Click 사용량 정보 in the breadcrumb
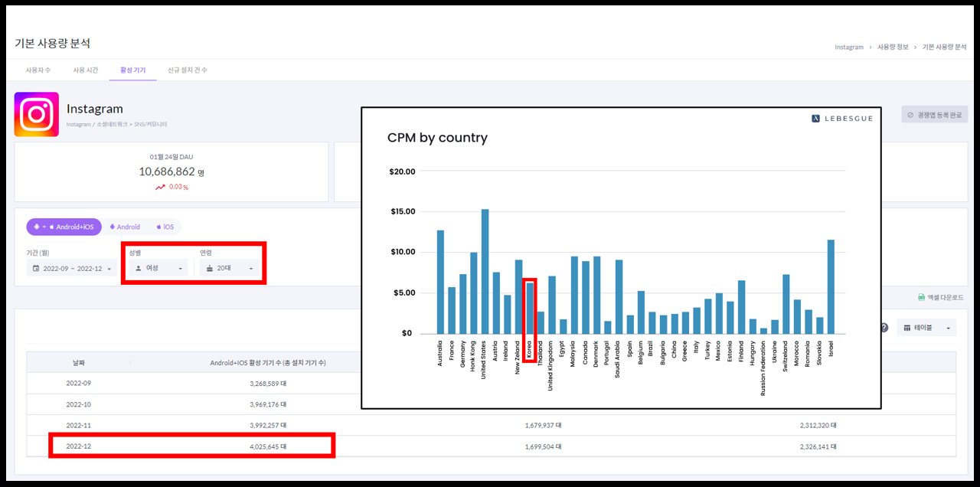 pyautogui.click(x=893, y=47)
